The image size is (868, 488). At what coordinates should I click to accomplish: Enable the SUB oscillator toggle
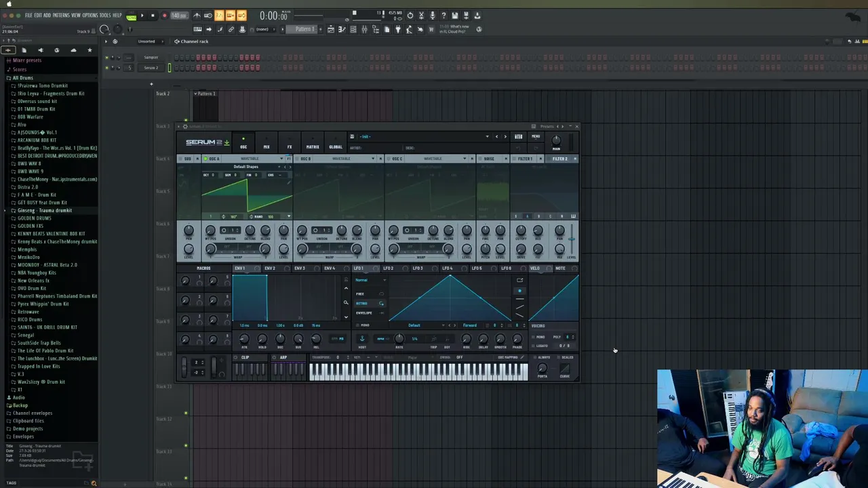click(x=180, y=159)
